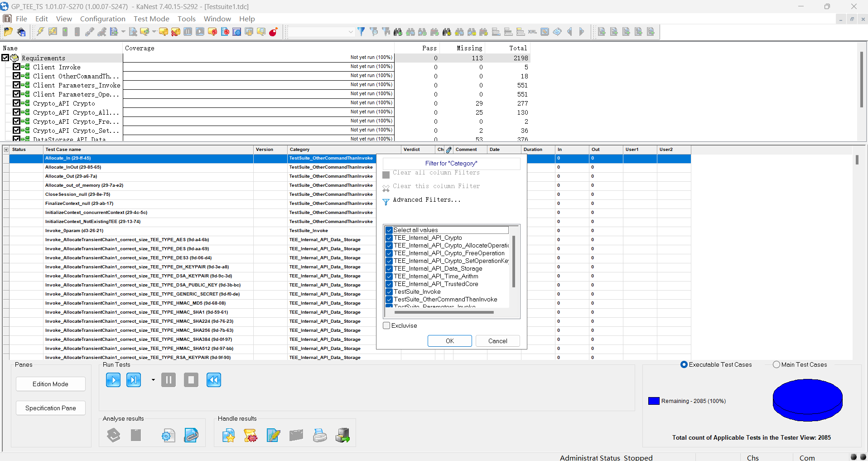This screenshot has height=461, width=868.
Task: Click the red bomb icon in toolbar
Action: tap(273, 32)
